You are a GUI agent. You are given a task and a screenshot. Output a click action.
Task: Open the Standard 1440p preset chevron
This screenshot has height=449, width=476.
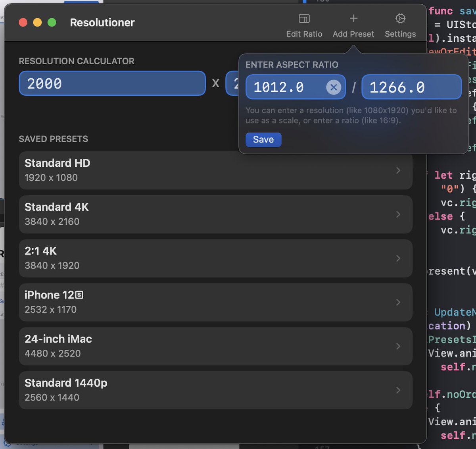398,390
